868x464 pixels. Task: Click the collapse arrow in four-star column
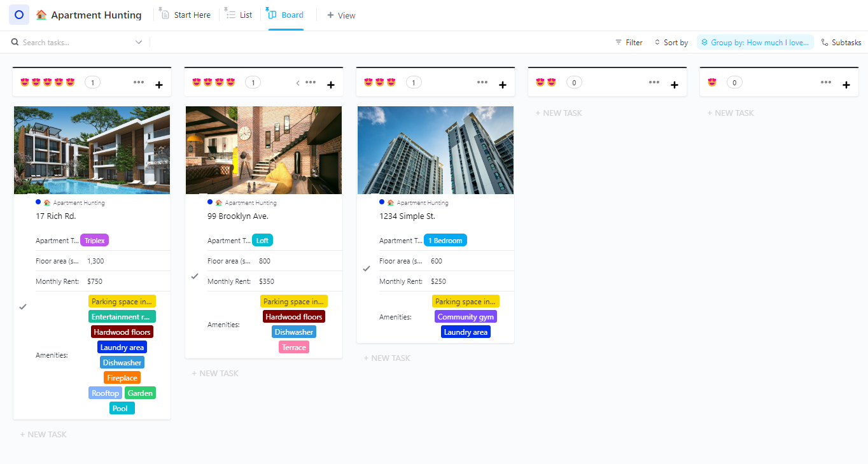pos(297,83)
